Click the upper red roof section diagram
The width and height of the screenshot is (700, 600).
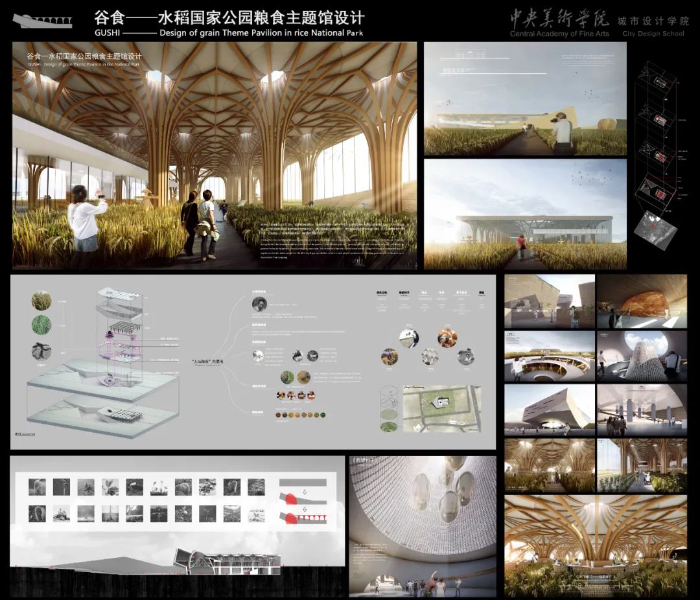[x=303, y=490]
